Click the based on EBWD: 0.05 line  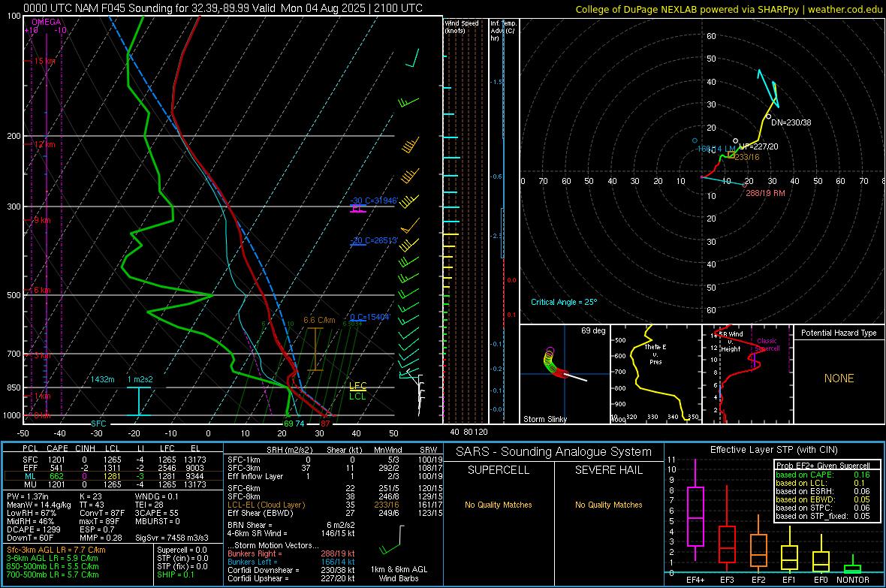(823, 499)
